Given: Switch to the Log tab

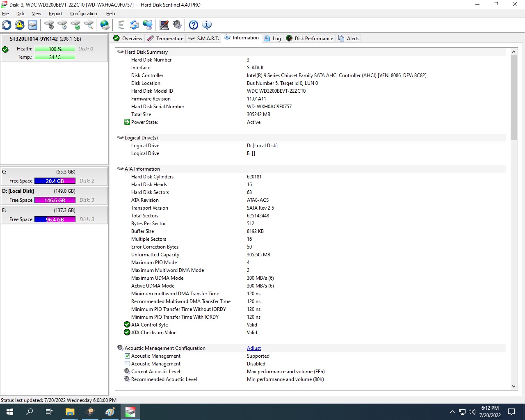Looking at the screenshot, I should coord(273,38).
